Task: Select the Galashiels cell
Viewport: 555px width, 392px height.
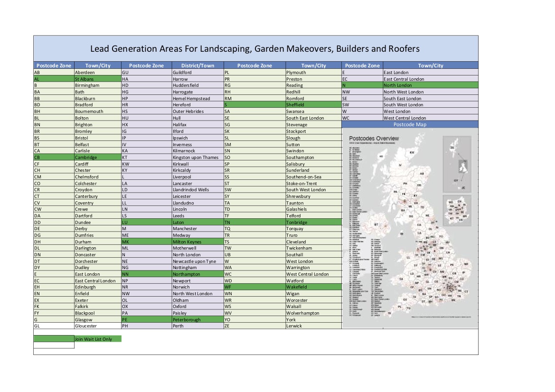Action: click(314, 209)
